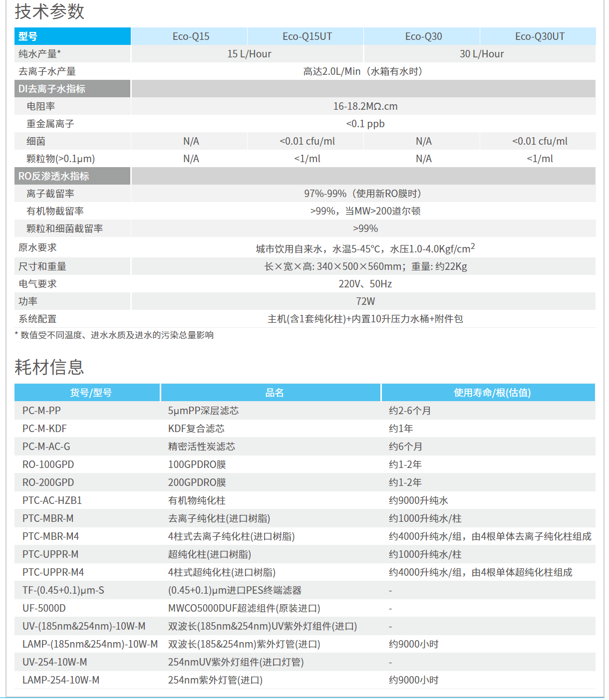
Task: Click the DI去离子水指标 section row
Action: pyautogui.click(x=52, y=89)
